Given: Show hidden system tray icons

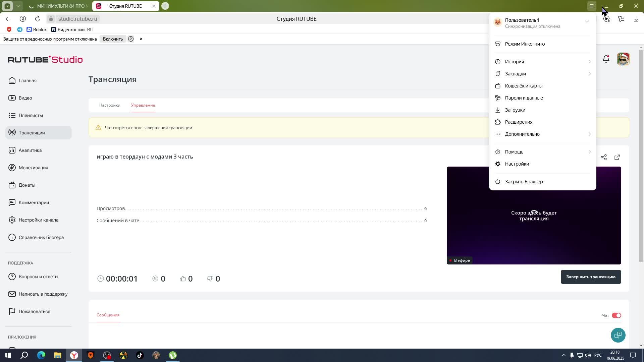Looking at the screenshot, I should (563, 355).
